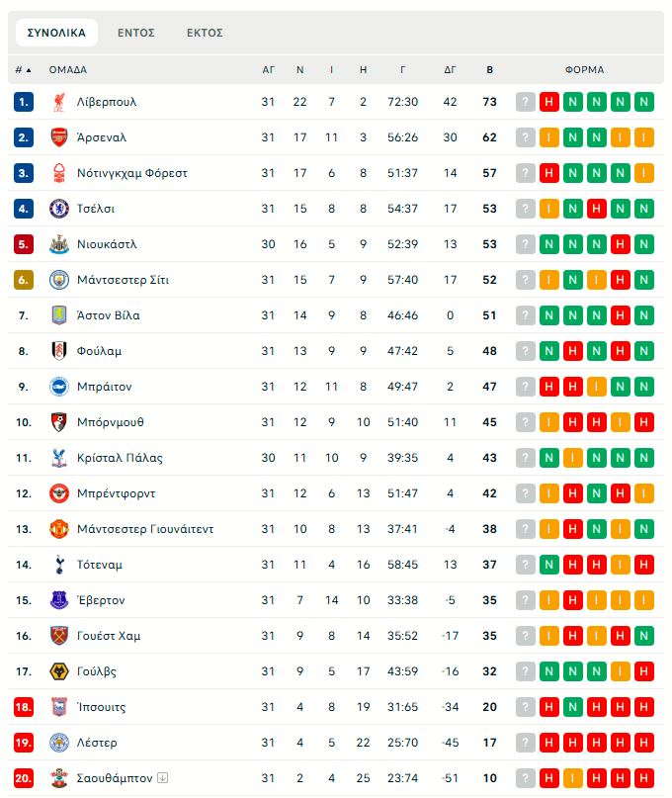Click Ίπσουιτς red position 18 badge

point(24,707)
